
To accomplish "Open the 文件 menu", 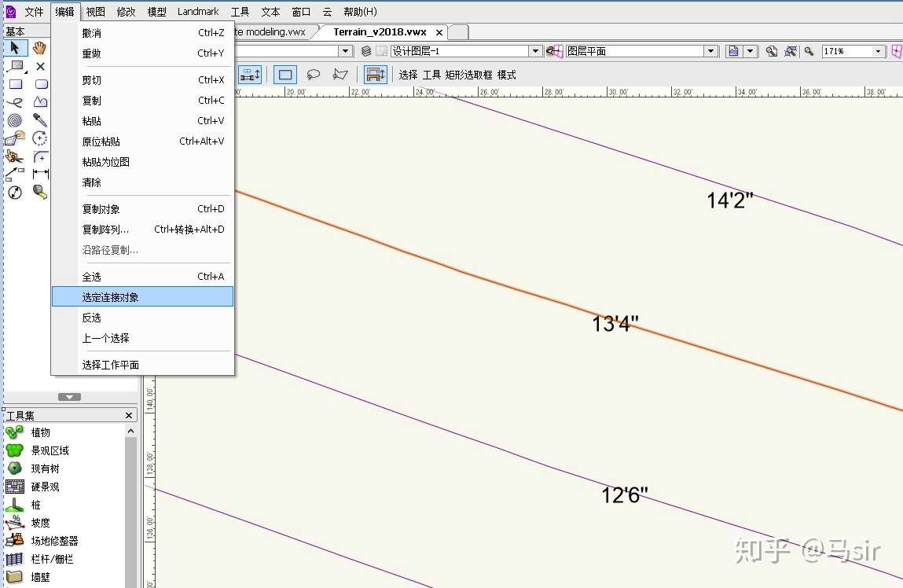I will coord(34,12).
